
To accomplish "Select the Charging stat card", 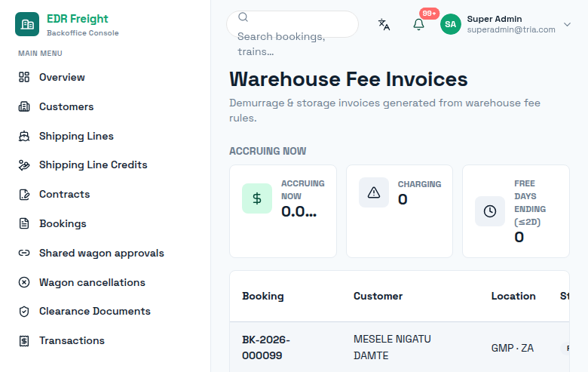I will click(x=400, y=211).
